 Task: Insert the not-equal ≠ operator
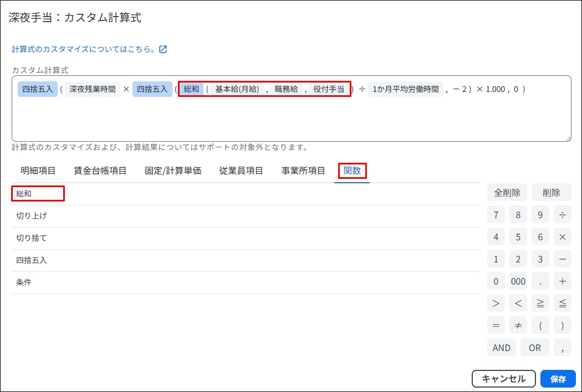click(x=518, y=326)
